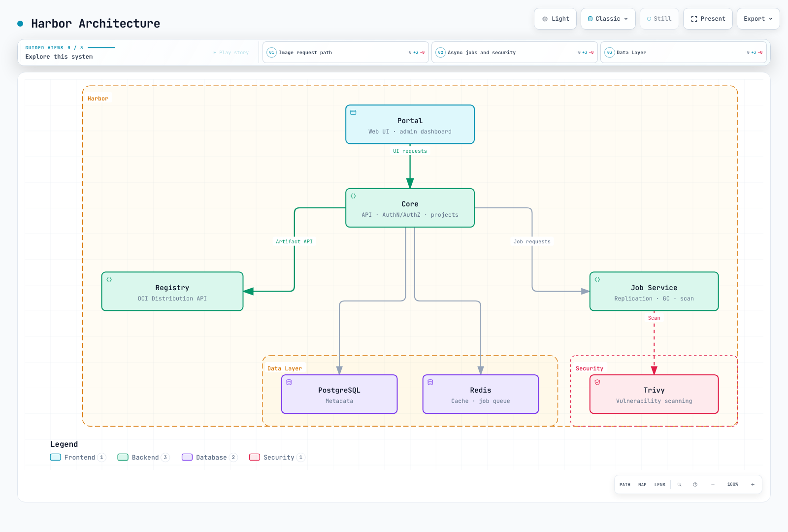Screen dimensions: 788x532
Task: Click the Security group label
Action: [590, 368]
